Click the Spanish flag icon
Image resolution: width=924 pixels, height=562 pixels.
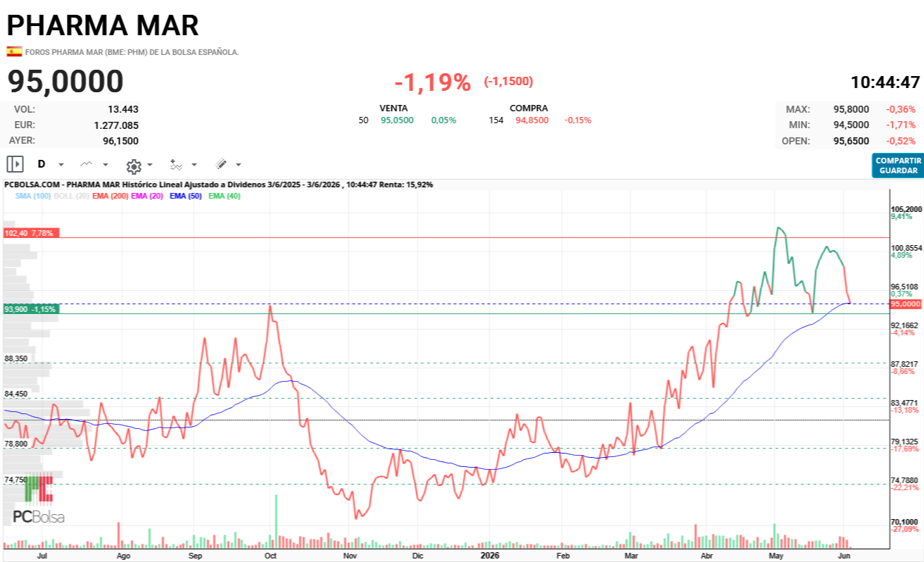[14, 51]
